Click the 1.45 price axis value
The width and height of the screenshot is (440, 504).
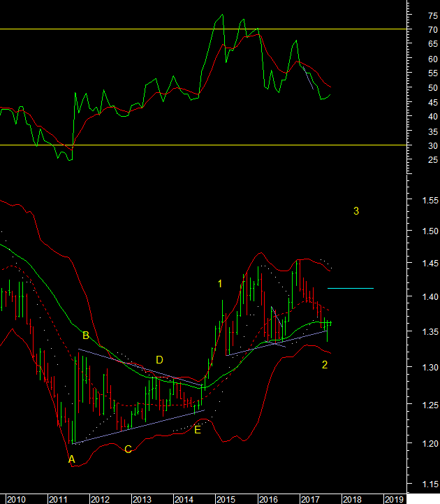tap(430, 264)
